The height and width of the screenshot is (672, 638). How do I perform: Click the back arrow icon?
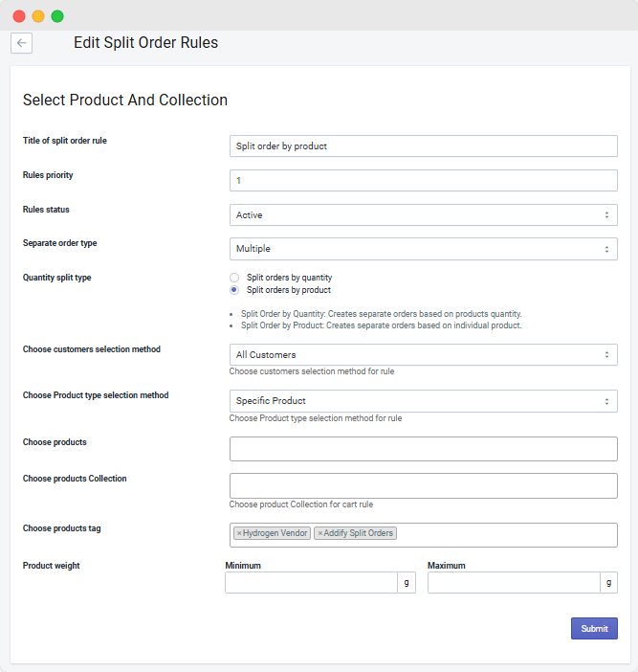pos(21,43)
